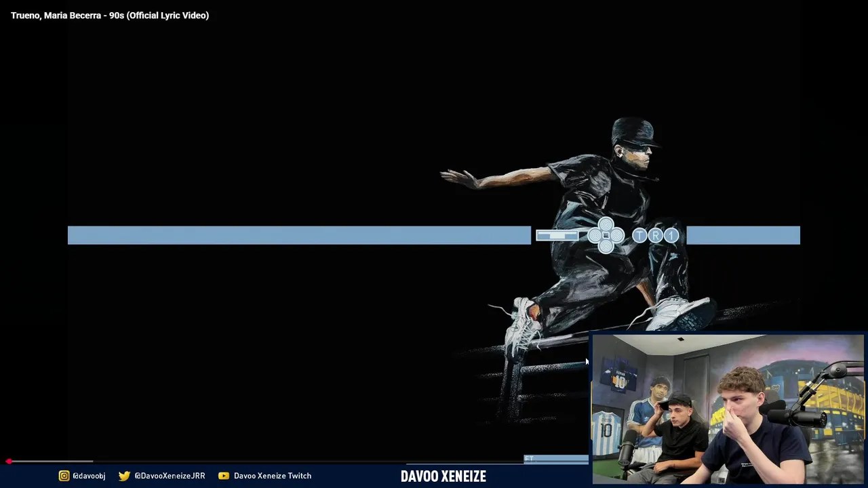Click the Twitter bird icon
This screenshot has width=868, height=488.
(124, 476)
